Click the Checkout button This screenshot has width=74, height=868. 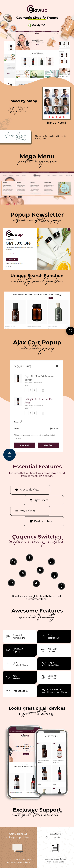coord(24,445)
